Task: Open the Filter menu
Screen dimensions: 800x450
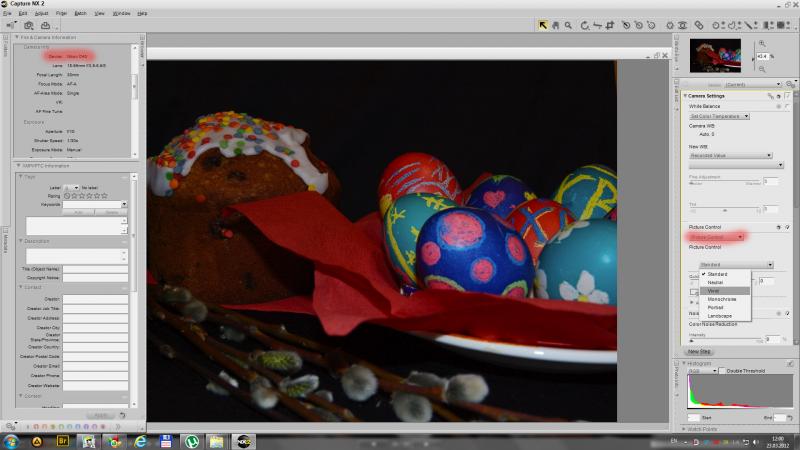Action: (61, 13)
